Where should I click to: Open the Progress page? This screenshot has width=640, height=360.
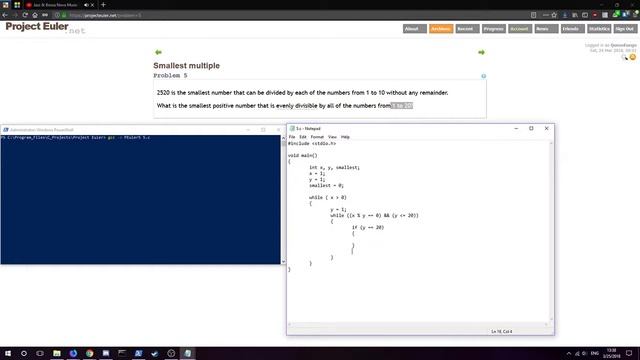493,29
